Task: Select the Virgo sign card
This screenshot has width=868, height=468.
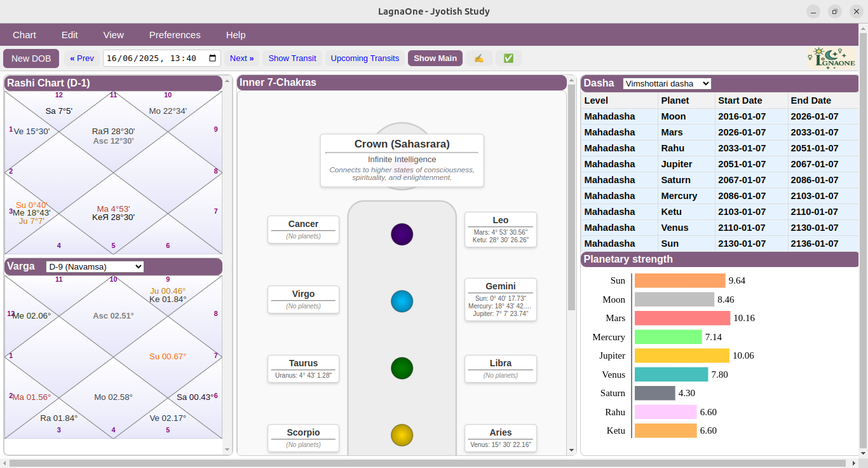Action: click(x=303, y=299)
